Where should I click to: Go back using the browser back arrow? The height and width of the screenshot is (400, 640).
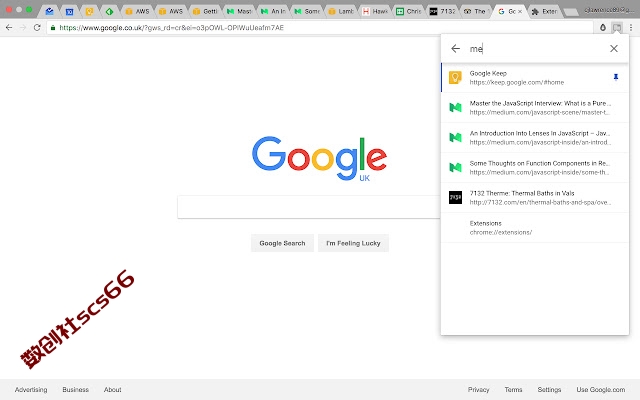[x=9, y=27]
